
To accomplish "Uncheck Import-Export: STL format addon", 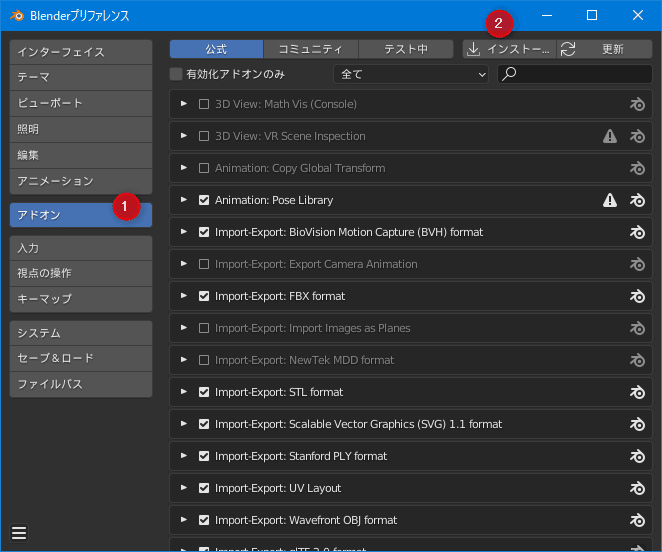I will (204, 392).
